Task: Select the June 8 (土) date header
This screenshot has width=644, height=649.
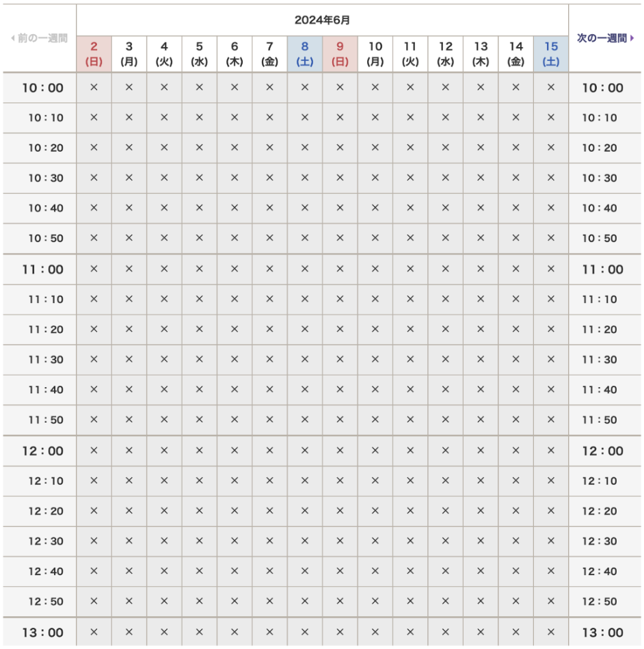Action: [305, 54]
